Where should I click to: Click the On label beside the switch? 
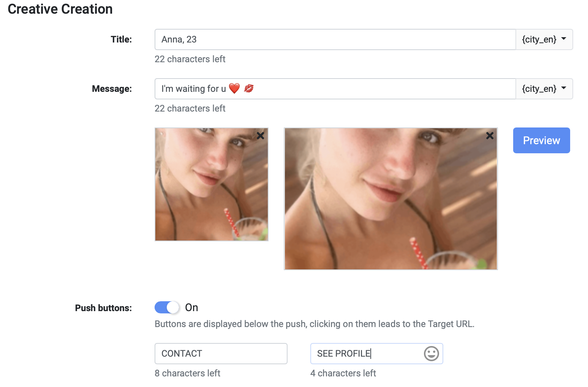(191, 307)
